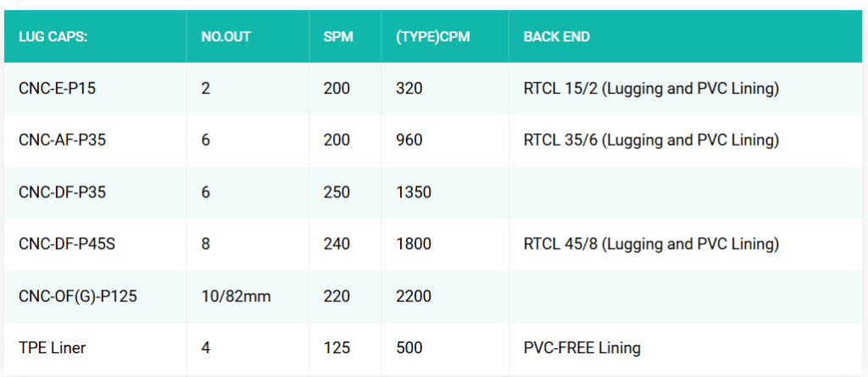This screenshot has height=377, width=868.
Task: Click RTCL 35/6 (Lugging and PVC Lining) text
Action: [651, 141]
